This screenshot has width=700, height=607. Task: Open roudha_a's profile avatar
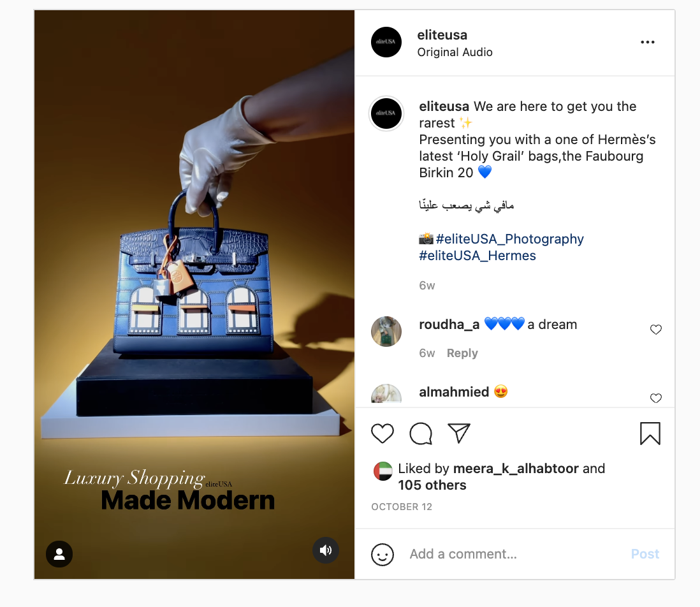click(386, 332)
